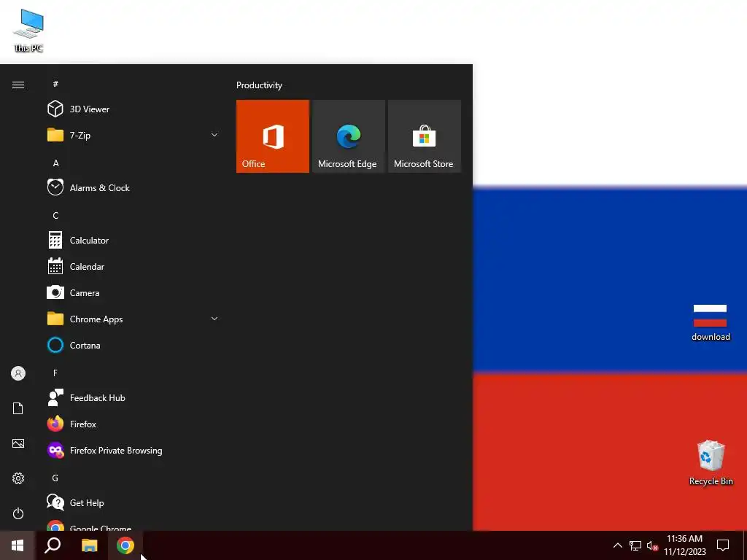
Task: Open the clock showing 11:36 AM
Action: coord(684,545)
